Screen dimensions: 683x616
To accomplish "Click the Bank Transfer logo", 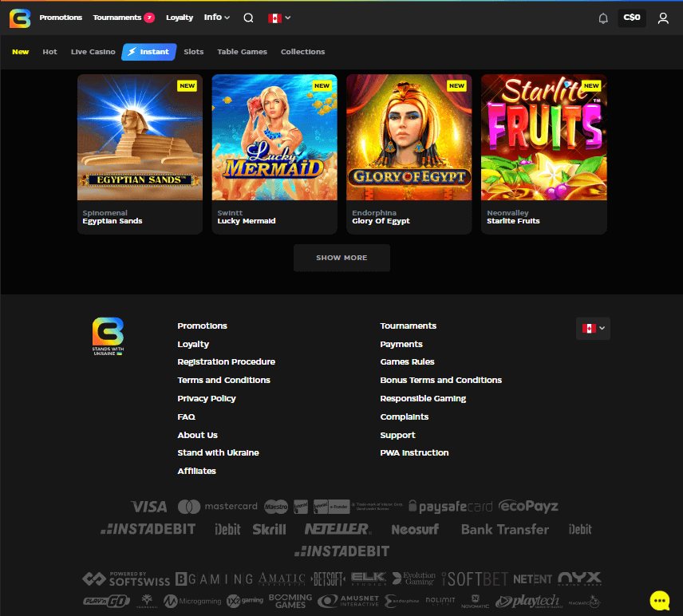I will click(505, 529).
